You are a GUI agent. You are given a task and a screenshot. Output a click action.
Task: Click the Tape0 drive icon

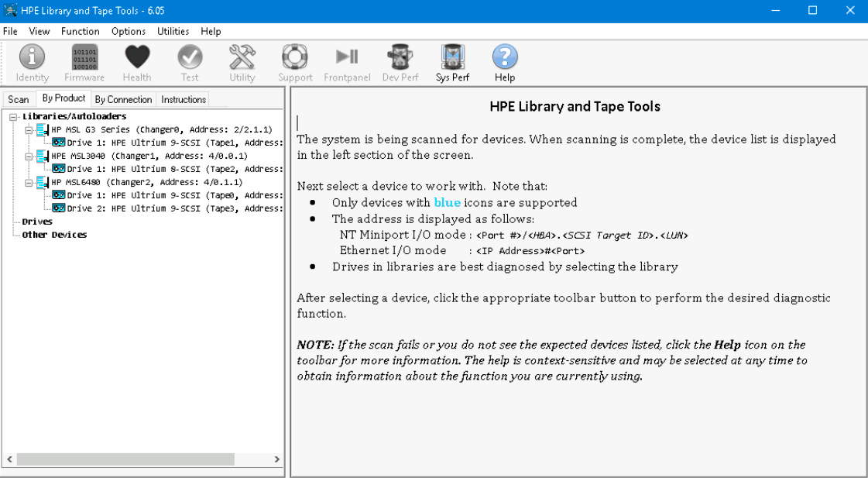pyautogui.click(x=58, y=195)
